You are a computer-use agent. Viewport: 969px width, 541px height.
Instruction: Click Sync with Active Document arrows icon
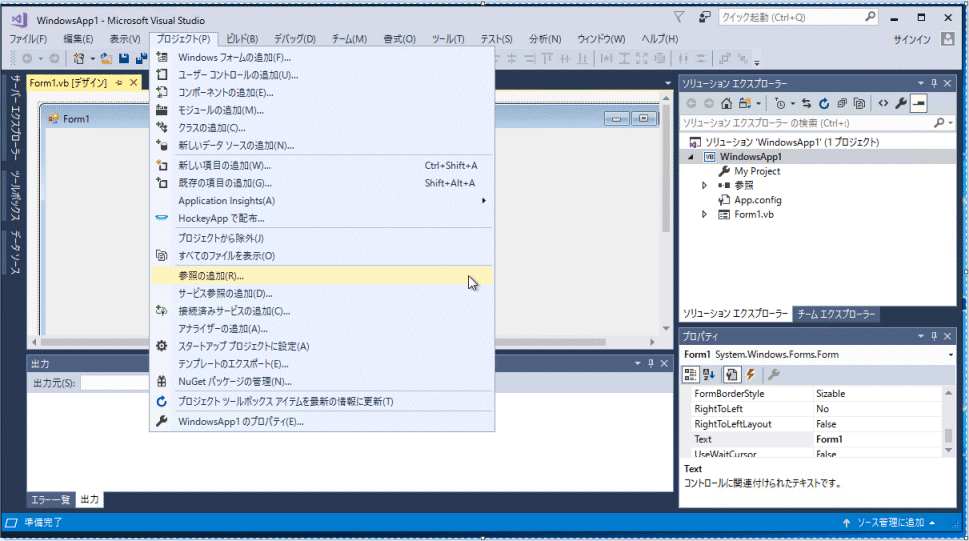[x=806, y=104]
